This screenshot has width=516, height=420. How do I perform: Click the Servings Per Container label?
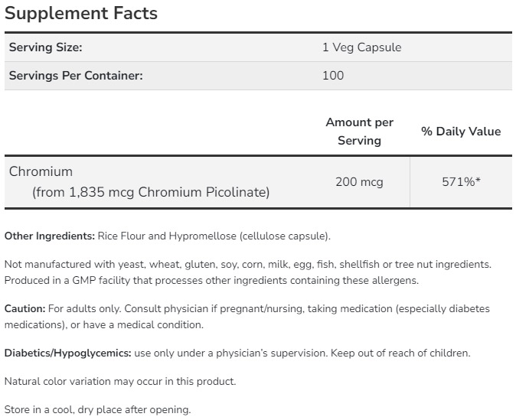pos(76,76)
